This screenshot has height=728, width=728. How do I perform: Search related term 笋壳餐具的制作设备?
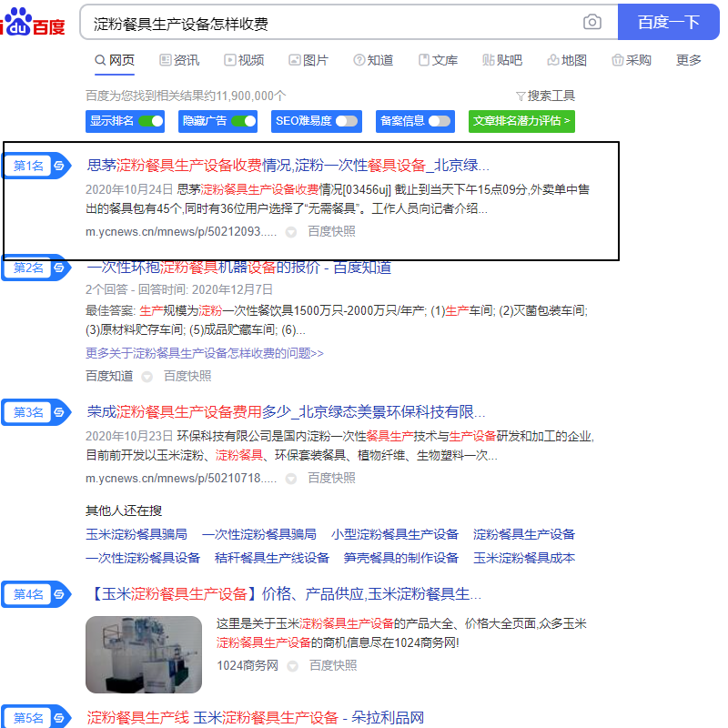click(401, 558)
